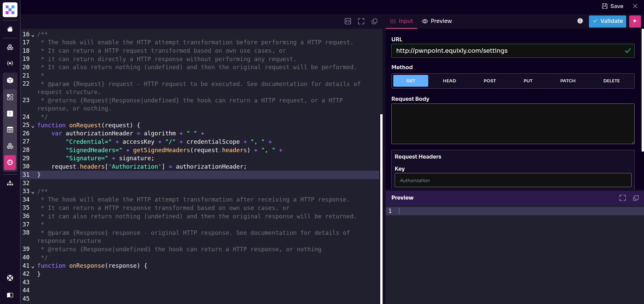This screenshot has width=644, height=304.
Task: Open the hierarchy tree icon in sidebar
Action: click(10, 183)
